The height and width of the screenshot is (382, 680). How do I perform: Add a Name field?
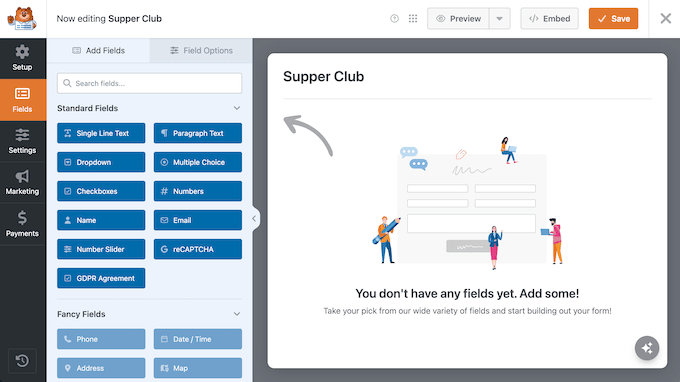[x=101, y=220]
